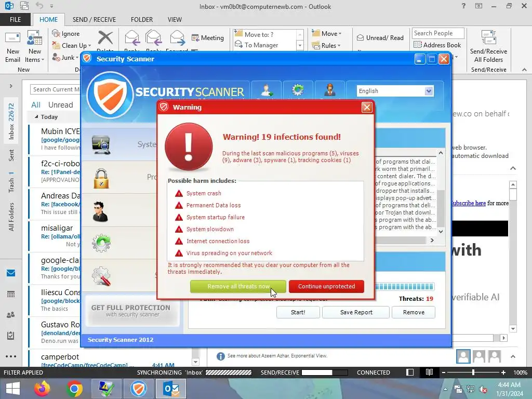Click 'Subscribe here' link in reading pane
Viewport: 532px width, 399px height.
pyautogui.click(x=469, y=203)
